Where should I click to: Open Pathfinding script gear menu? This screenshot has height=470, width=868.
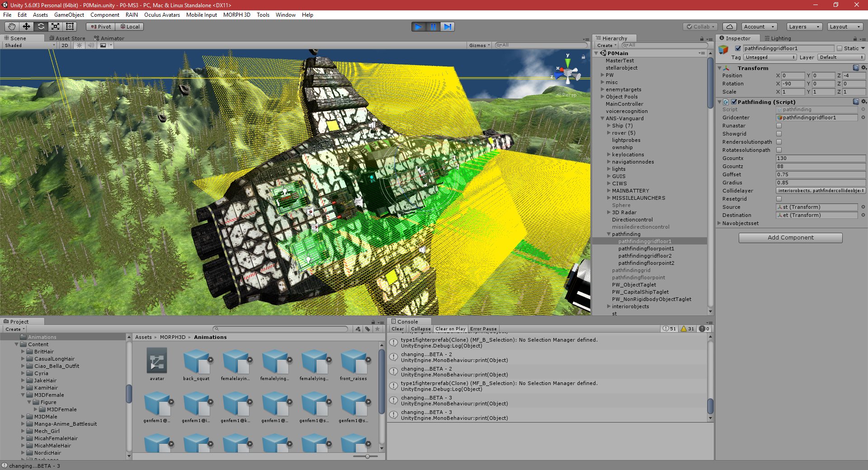(863, 102)
